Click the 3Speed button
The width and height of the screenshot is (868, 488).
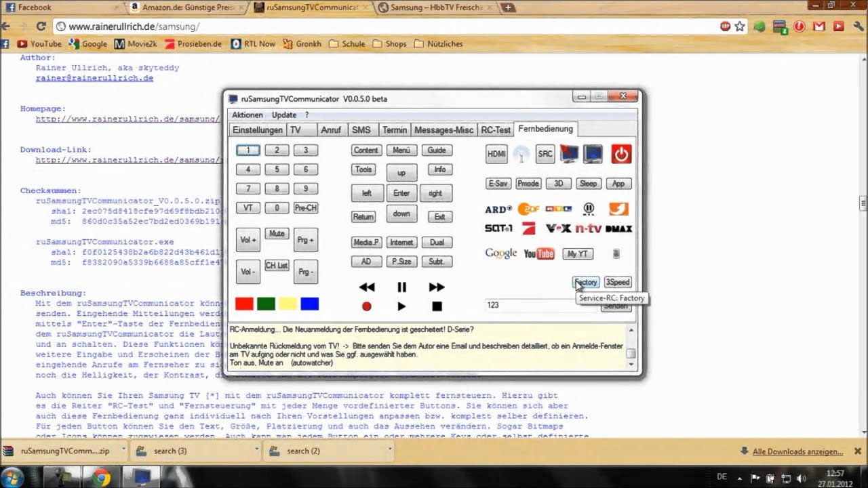pyautogui.click(x=618, y=282)
